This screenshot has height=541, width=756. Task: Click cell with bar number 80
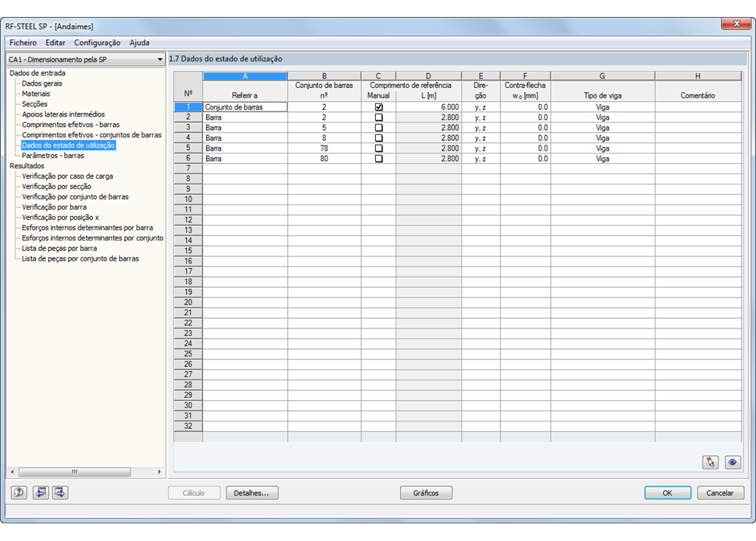(324, 159)
